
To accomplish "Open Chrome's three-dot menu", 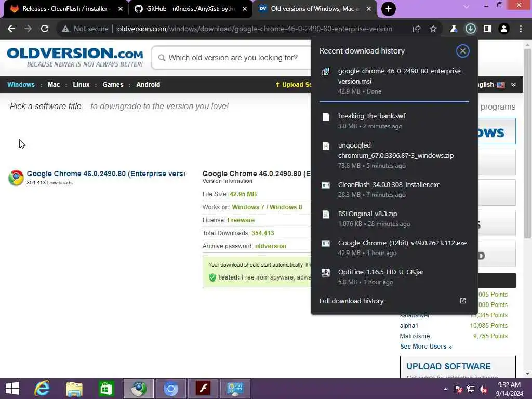I will 521,29.
